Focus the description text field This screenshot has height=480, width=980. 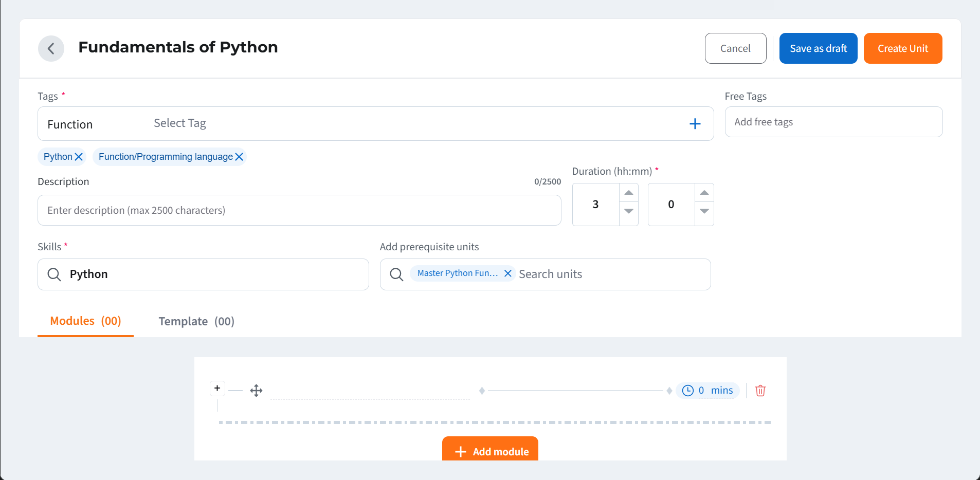(x=299, y=210)
